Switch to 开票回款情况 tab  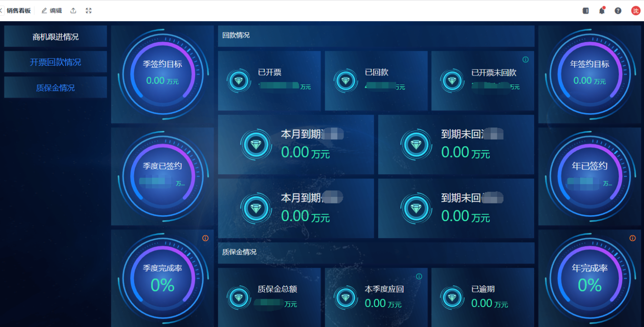click(x=56, y=62)
